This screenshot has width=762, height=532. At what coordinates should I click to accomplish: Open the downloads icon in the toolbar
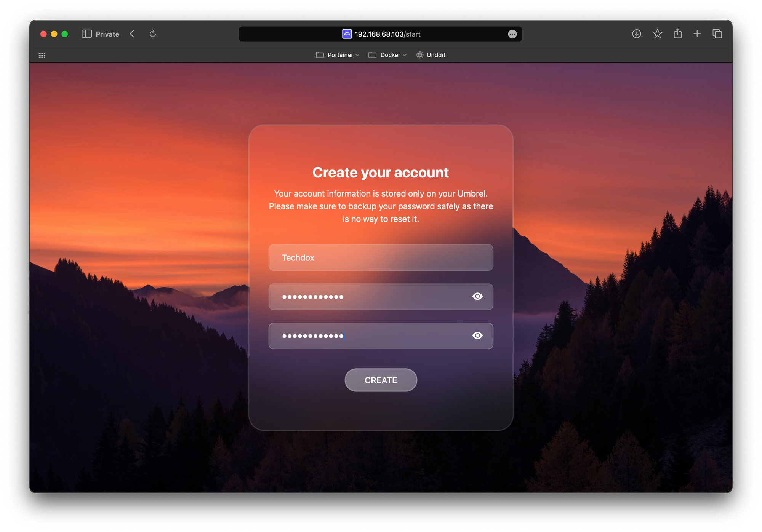click(x=636, y=34)
